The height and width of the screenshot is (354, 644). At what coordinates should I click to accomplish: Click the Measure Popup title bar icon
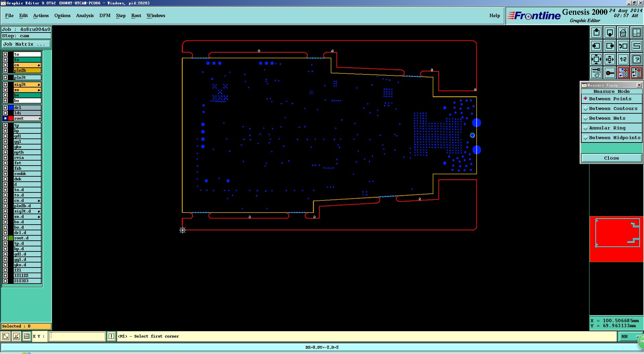pyautogui.click(x=584, y=85)
